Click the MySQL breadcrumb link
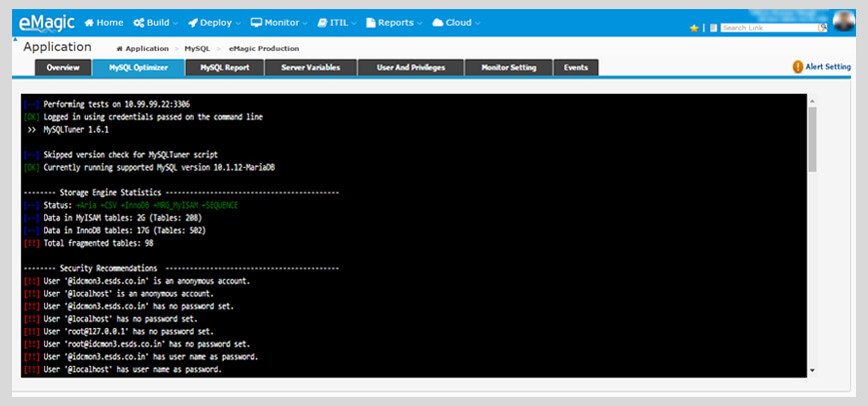Screen dimensions: 868x406 [x=197, y=49]
